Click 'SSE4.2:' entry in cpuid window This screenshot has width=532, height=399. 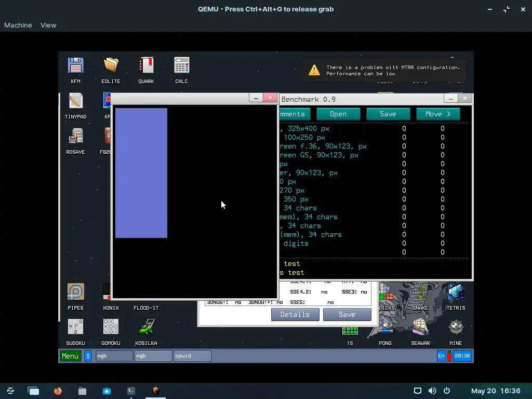301,292
